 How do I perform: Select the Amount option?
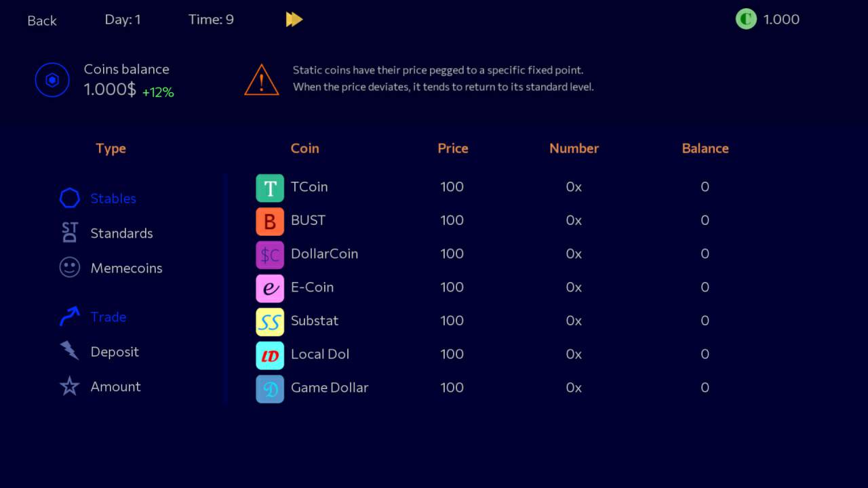click(115, 387)
